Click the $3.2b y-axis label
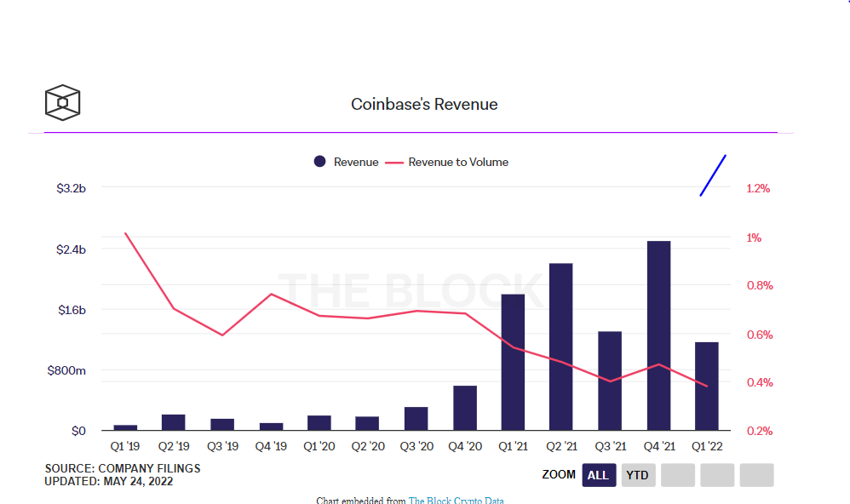 71,189
